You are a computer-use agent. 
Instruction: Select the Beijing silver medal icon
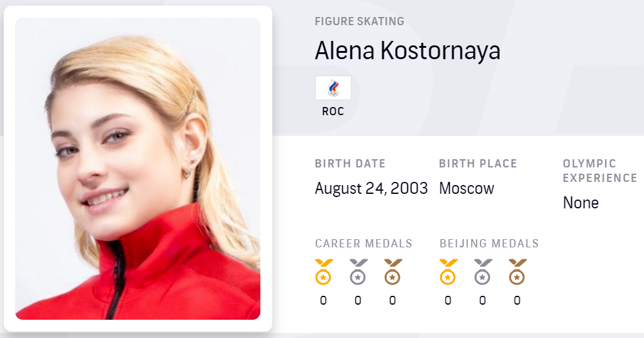tap(482, 272)
